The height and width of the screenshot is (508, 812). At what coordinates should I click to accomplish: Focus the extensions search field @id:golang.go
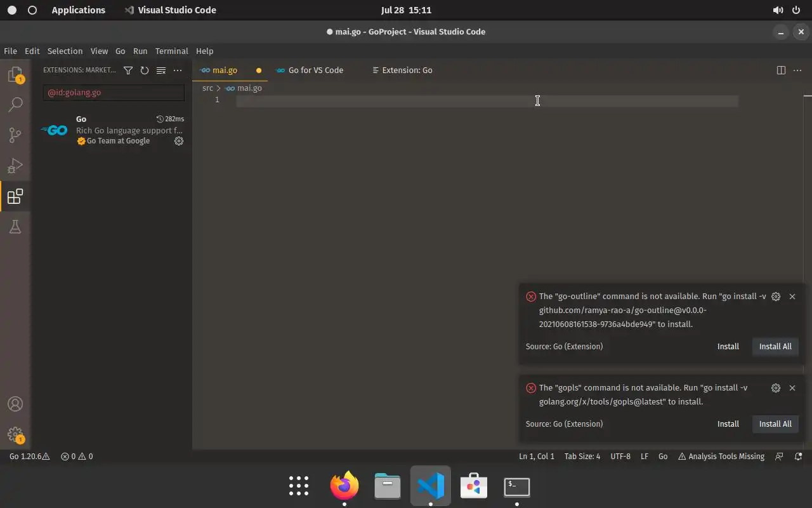click(114, 93)
